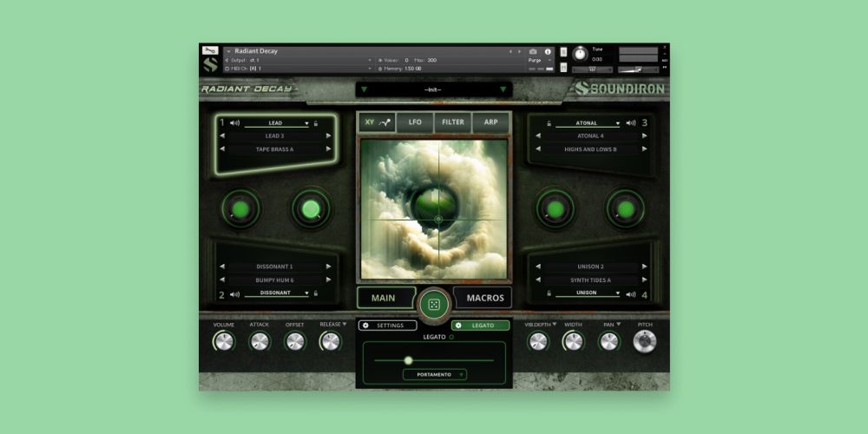
Task: Open the Dissonant category dropdown in layer 2
Action: pyautogui.click(x=277, y=293)
